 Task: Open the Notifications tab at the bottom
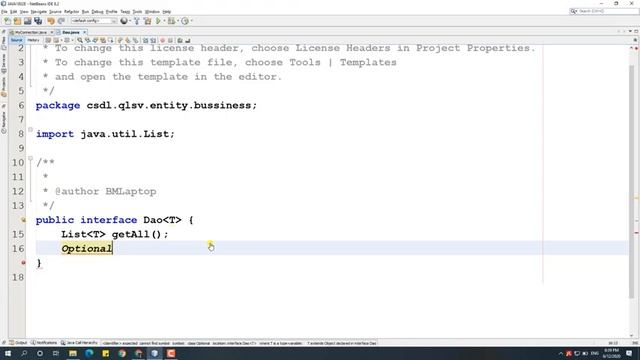click(44, 343)
